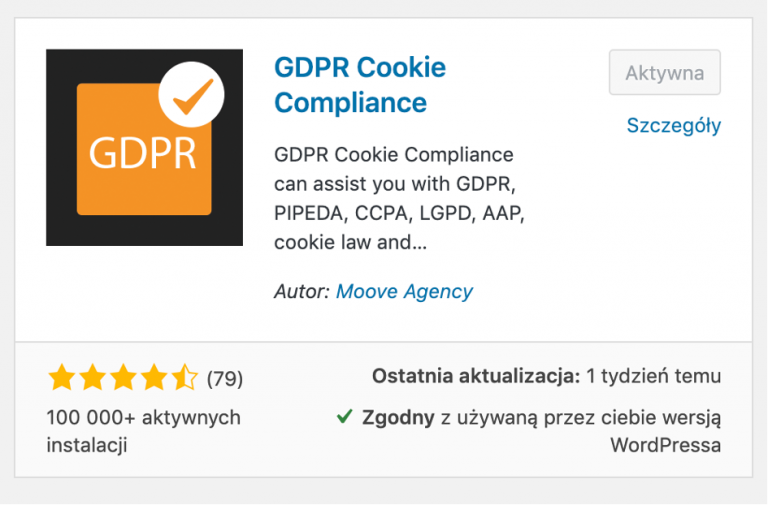Click the first rating star
Viewport: 768px width, 505px height.
(x=62, y=377)
